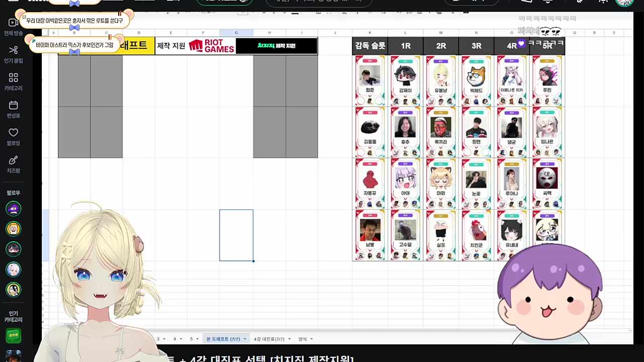Image resolution: width=644 pixels, height=362 pixels.
Task: Click the 1R header cell
Action: point(406,46)
